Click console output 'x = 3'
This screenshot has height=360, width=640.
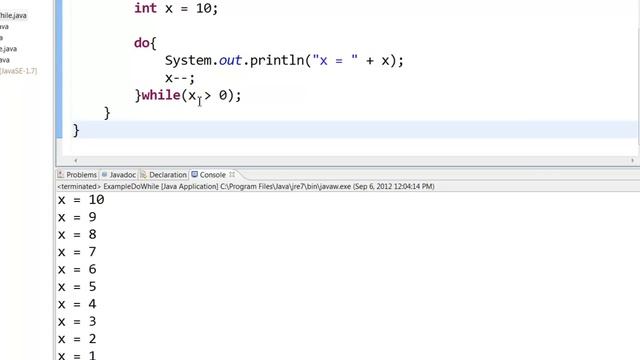pos(77,322)
